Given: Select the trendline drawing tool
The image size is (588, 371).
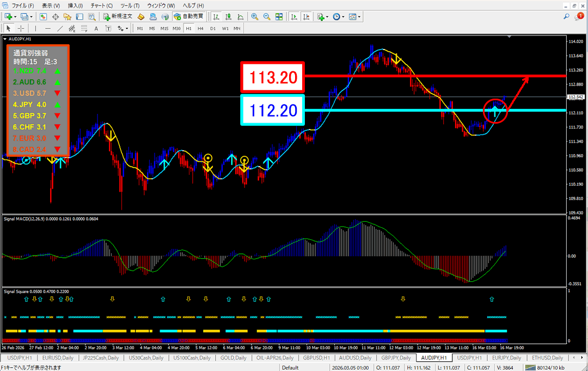Looking at the screenshot, I should pyautogui.click(x=60, y=28).
